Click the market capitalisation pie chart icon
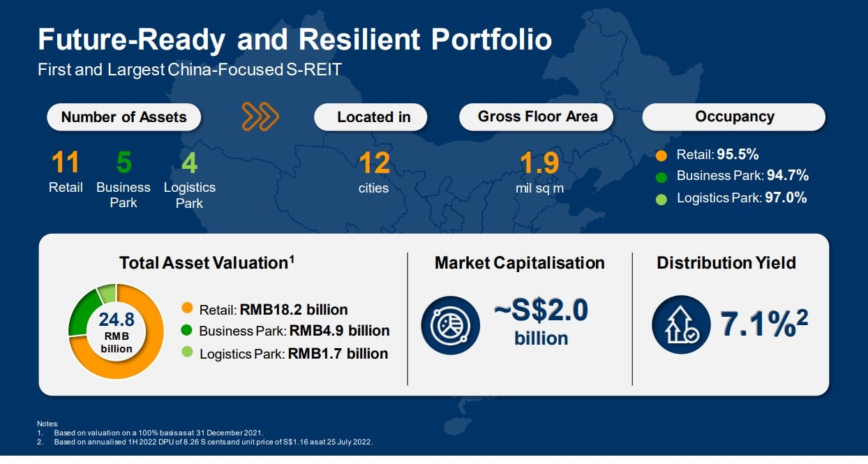The width and height of the screenshot is (868, 464). [451, 325]
